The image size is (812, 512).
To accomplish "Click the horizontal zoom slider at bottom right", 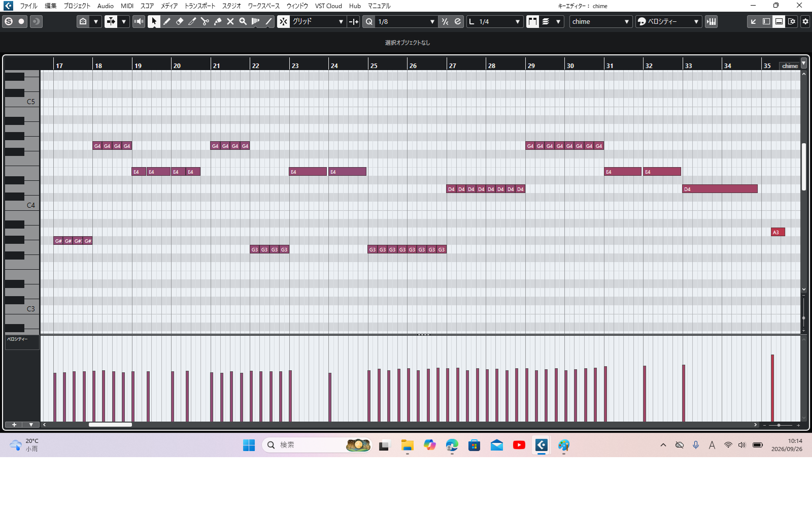I will [x=781, y=425].
